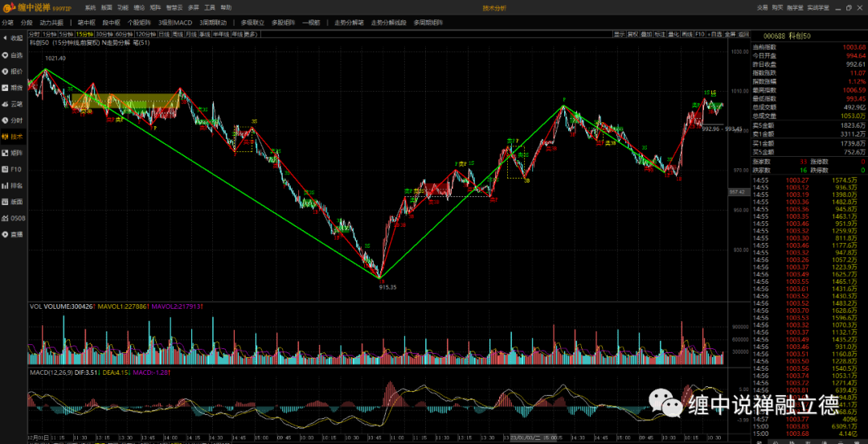
Task: Toggle the 笔中枢 toolbar option
Action: 86,23
